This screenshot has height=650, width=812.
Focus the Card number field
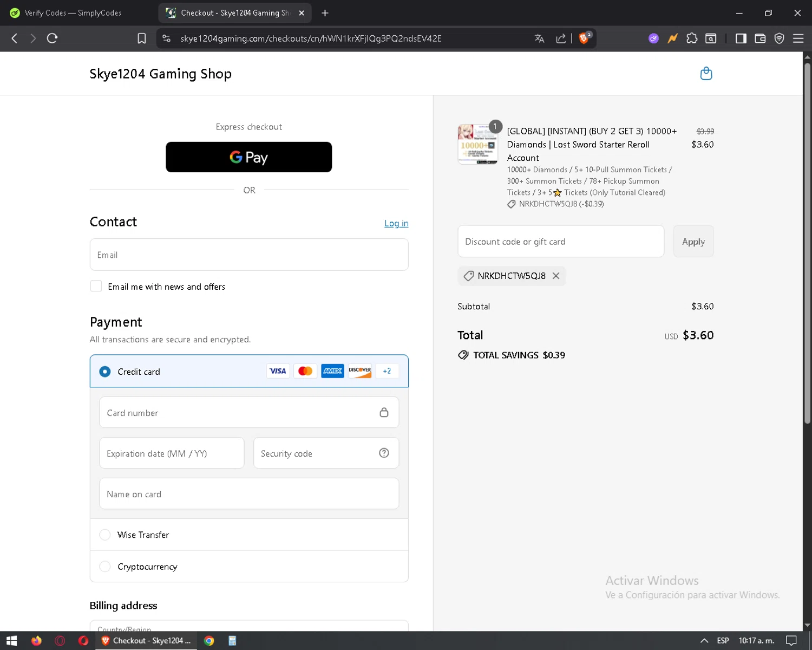tap(249, 412)
